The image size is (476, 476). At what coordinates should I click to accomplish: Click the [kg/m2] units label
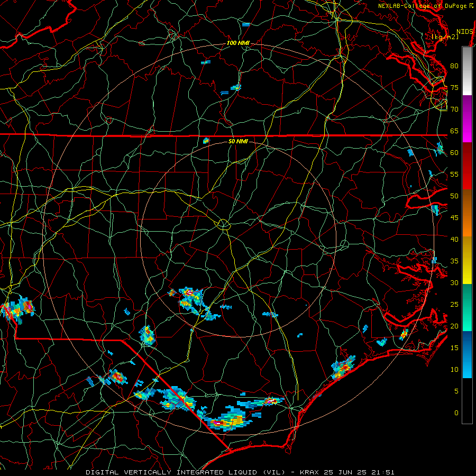pyautogui.click(x=445, y=37)
